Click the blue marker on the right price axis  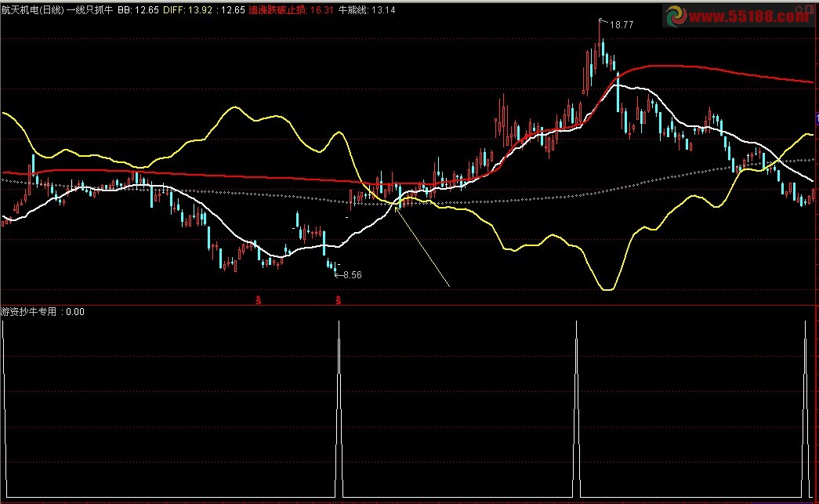click(x=817, y=120)
